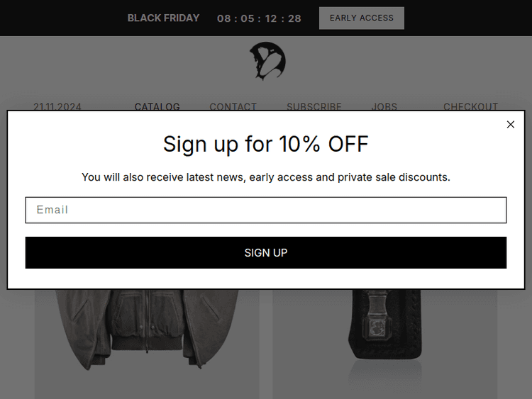Viewport: 532px width, 399px height.
Task: Visit the Jobs page
Action: point(384,106)
